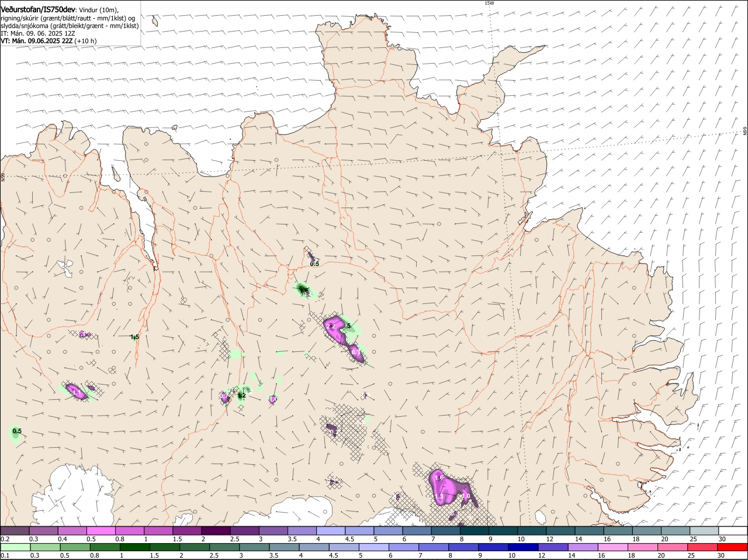Viewport: 748px width, 560px height.
Task: Click the 'slydda/snjókoma' legend description line
Action: click(x=70, y=26)
